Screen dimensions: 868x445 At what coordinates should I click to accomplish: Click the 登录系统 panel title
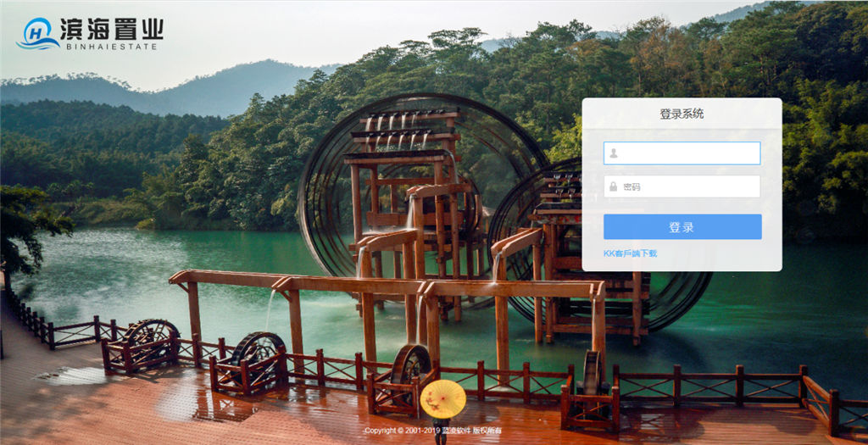pyautogui.click(x=682, y=114)
